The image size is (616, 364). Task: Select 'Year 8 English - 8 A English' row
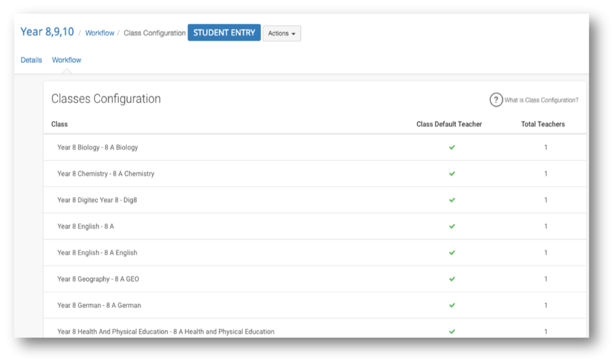(x=315, y=253)
